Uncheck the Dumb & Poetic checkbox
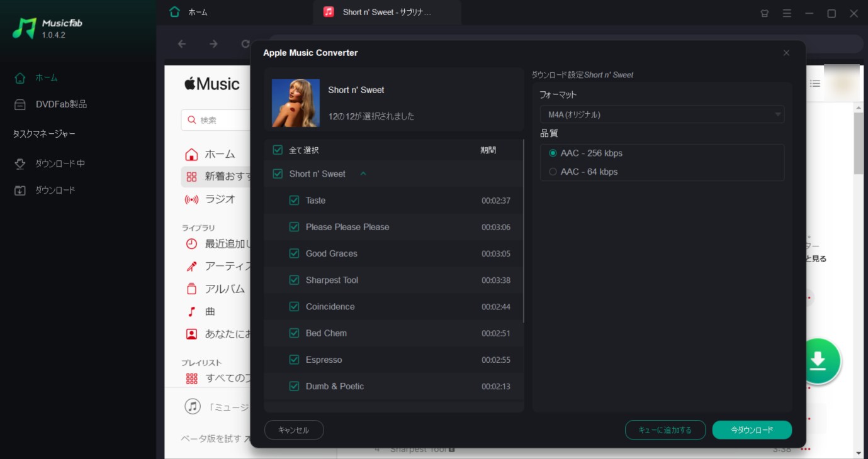Image resolution: width=868 pixels, height=459 pixels. (x=294, y=386)
